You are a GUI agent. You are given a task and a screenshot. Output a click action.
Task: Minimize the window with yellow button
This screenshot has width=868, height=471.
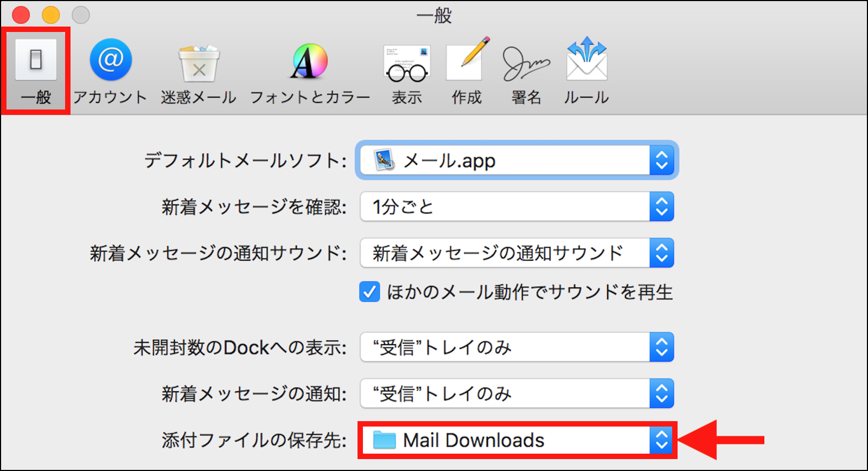tap(51, 15)
